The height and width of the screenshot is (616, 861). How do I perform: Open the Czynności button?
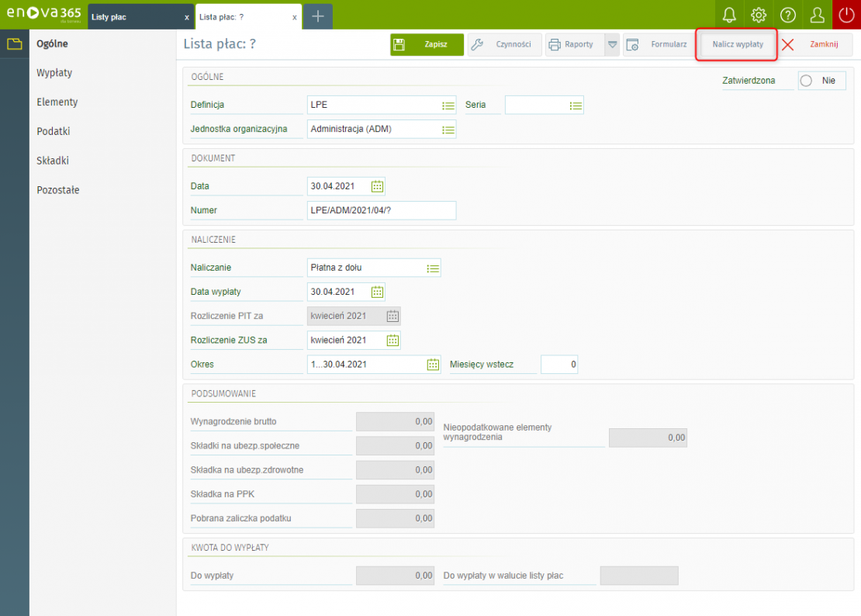[x=504, y=44]
